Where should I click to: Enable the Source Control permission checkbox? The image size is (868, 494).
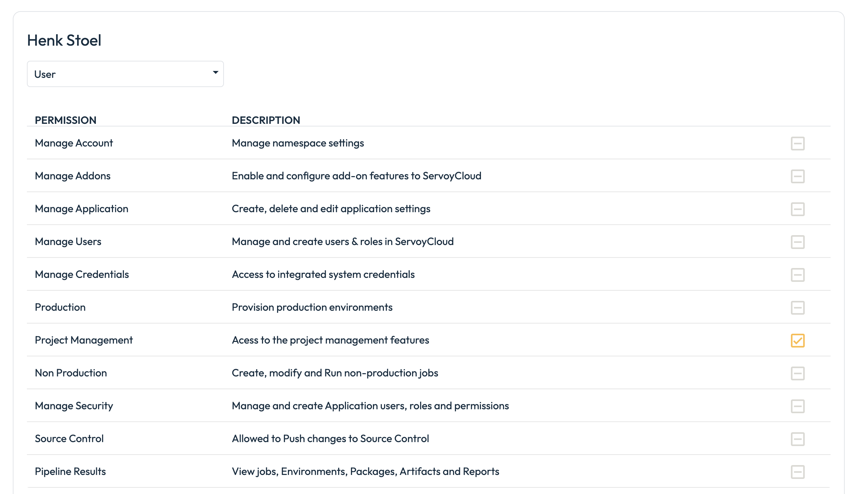coord(797,439)
